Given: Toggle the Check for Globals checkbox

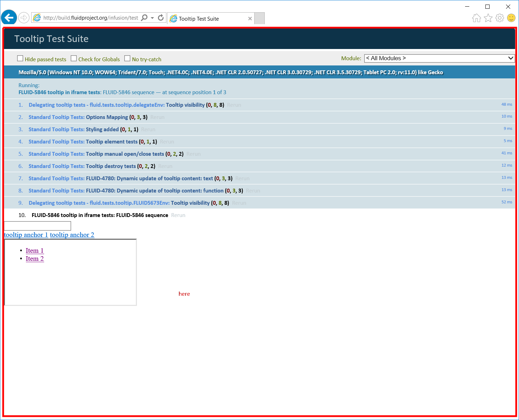Looking at the screenshot, I should pos(74,58).
